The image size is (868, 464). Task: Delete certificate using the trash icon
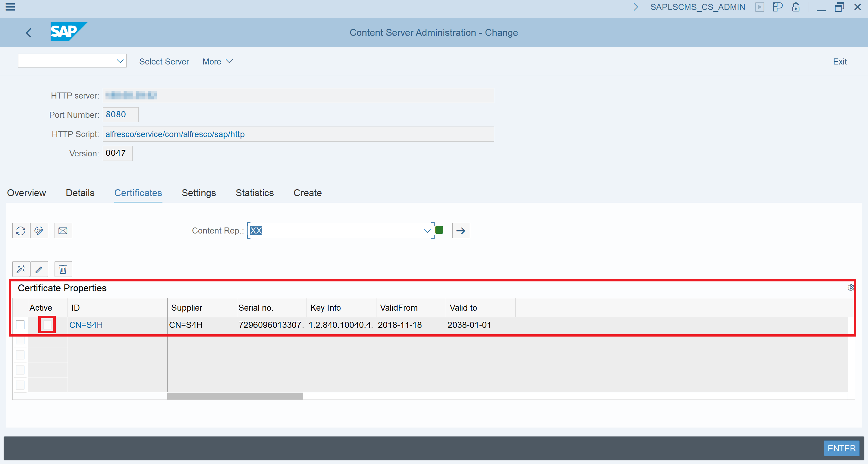point(63,269)
